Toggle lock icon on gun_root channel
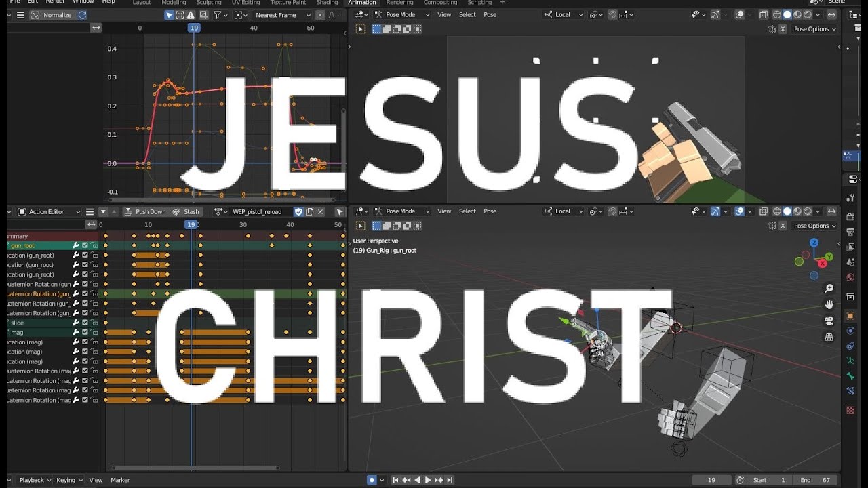This screenshot has width=868, height=488. [94, 245]
